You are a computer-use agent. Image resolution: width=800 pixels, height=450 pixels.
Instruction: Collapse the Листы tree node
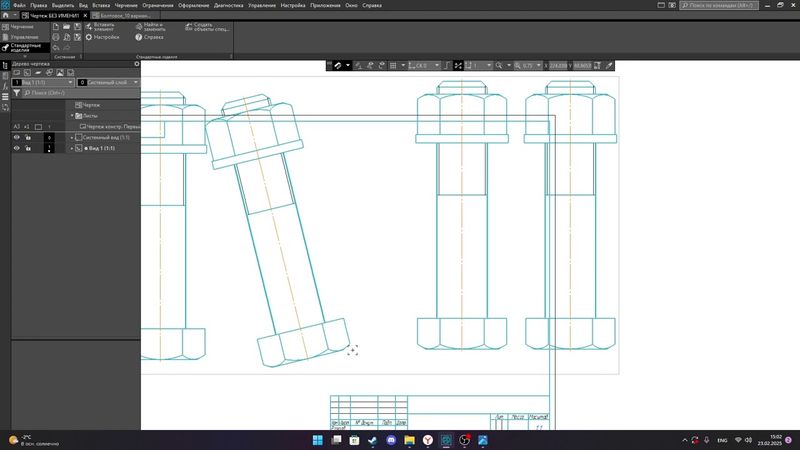(x=73, y=116)
